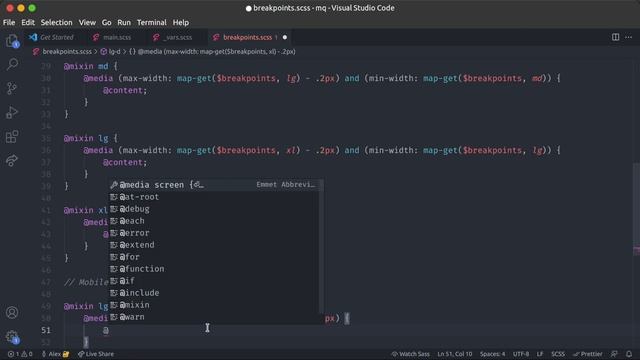The height and width of the screenshot is (360, 640).
Task: Select the @media screen Emmet suggestion
Action: tap(215, 185)
